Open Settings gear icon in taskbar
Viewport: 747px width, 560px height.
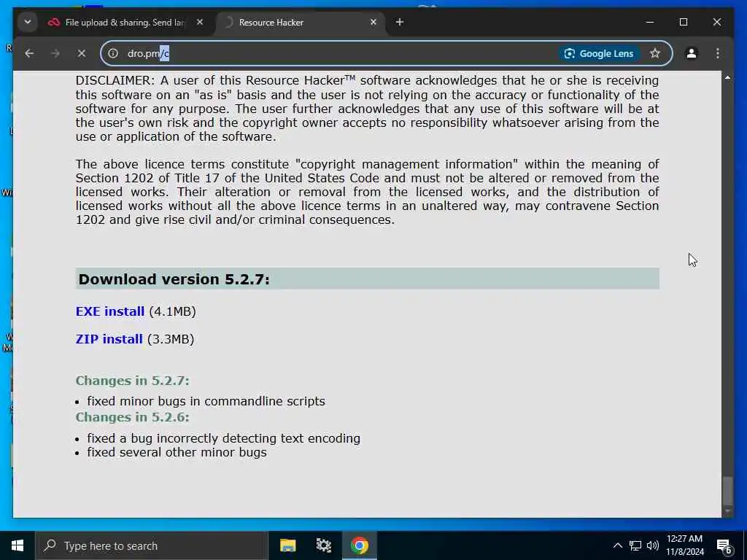coord(323,545)
